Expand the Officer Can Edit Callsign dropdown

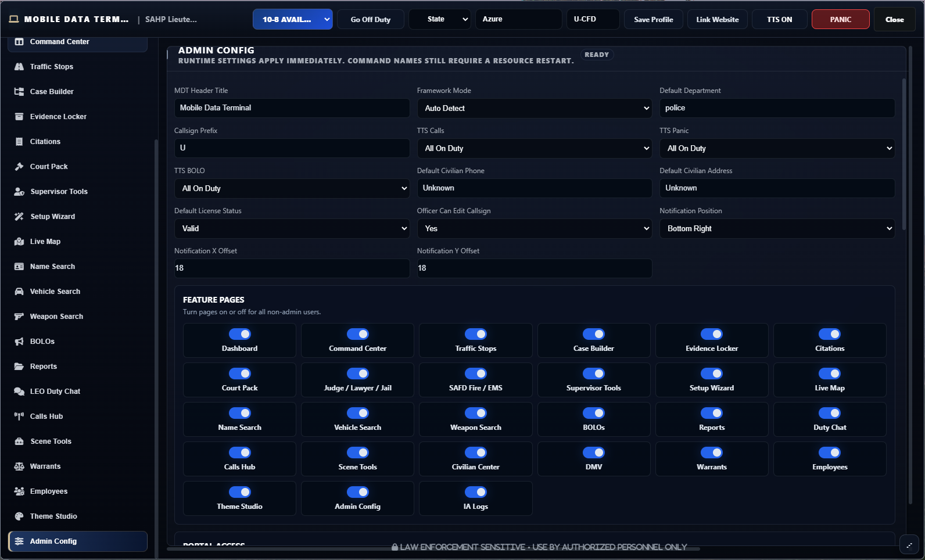coord(535,228)
